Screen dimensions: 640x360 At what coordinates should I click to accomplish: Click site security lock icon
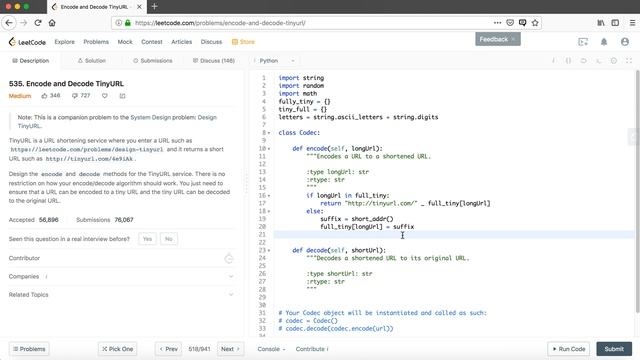click(128, 23)
